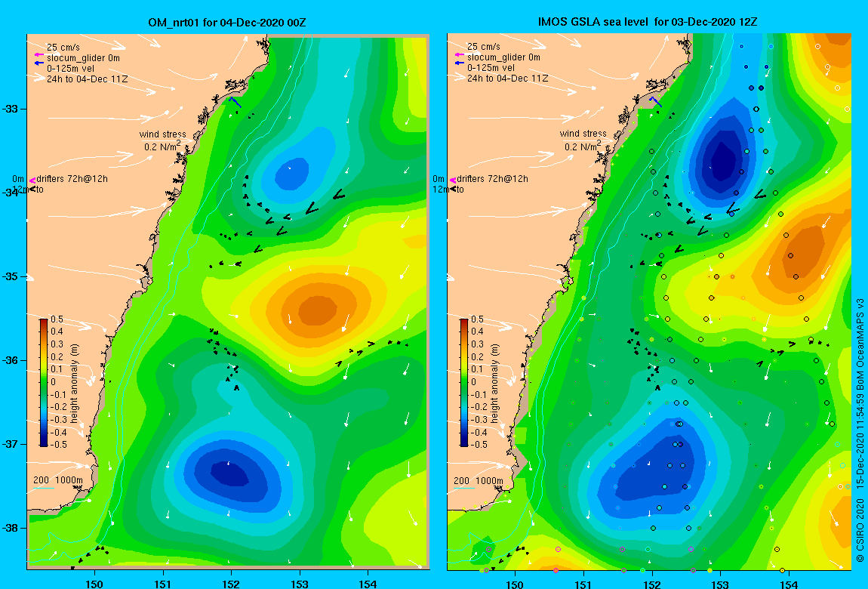Click 'height anomaly (m)' label in right map
Viewport: 868px width, 589px height.
[x=495, y=383]
